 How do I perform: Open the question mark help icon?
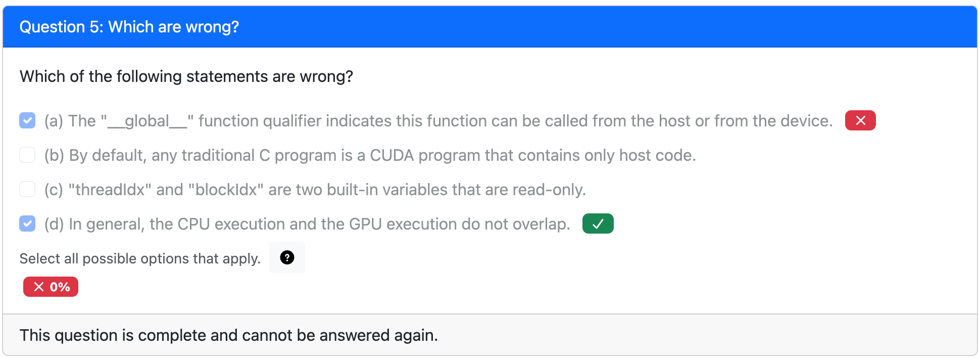(x=287, y=257)
